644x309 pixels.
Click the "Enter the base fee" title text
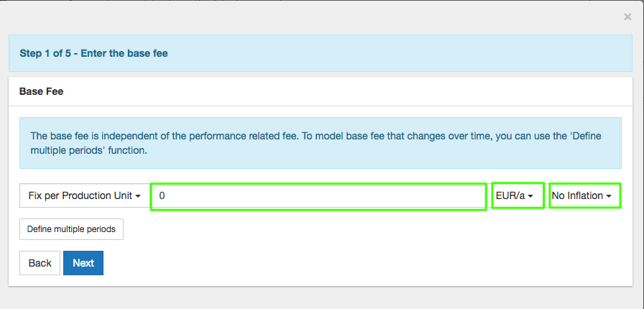coord(124,53)
